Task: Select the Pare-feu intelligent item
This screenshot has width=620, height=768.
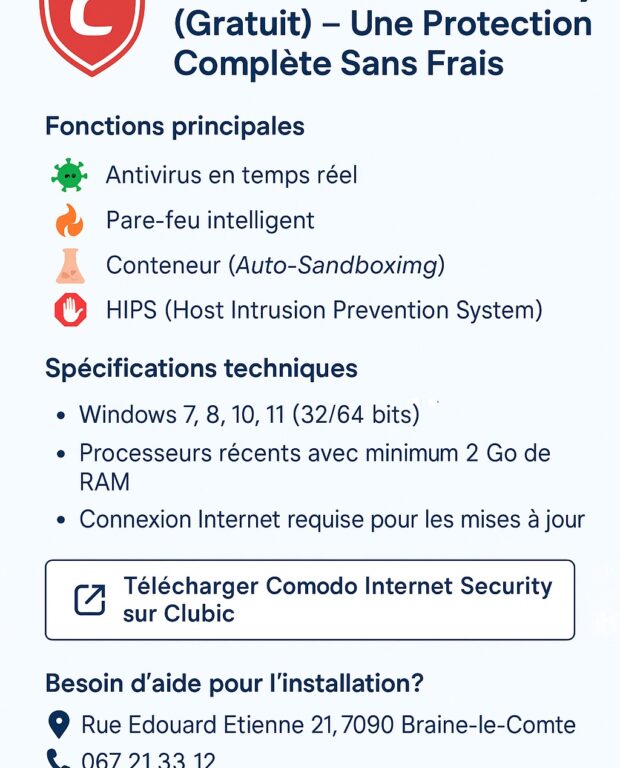Action: 210,220
